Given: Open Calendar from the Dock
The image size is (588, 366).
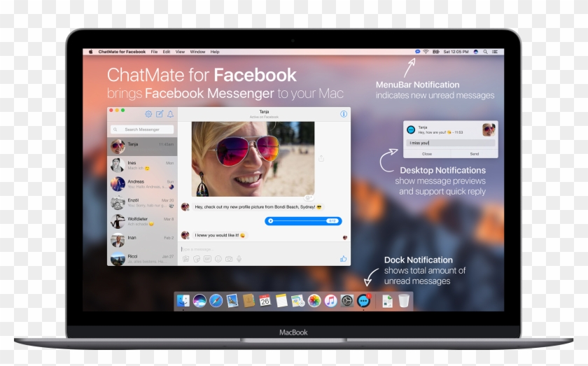Looking at the screenshot, I should 265,300.
